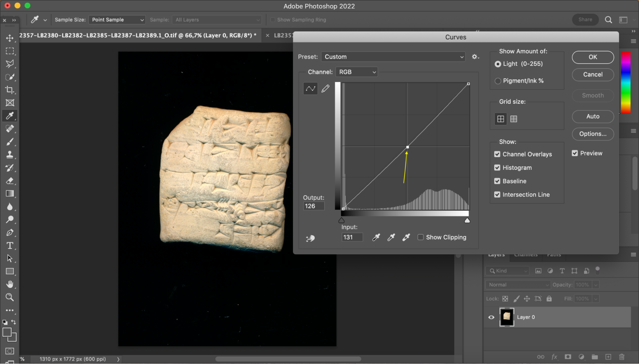Select the Horizontal Type tool
This screenshot has width=639, height=364.
click(x=10, y=246)
